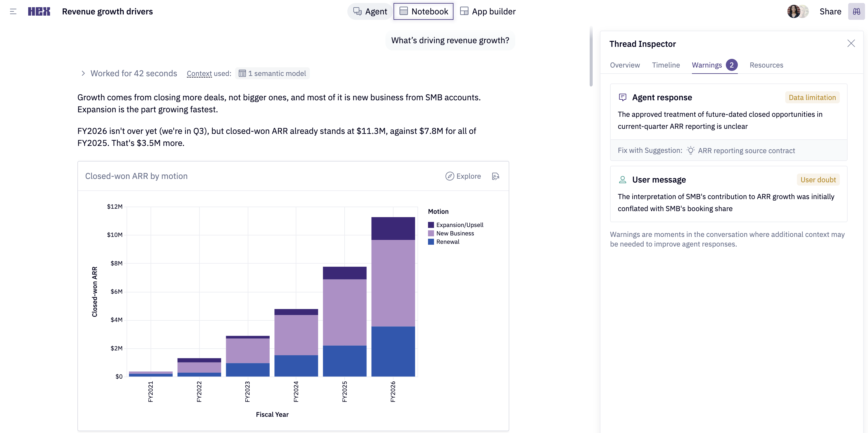Click the User doubt tag
The height and width of the screenshot is (433, 868).
pyautogui.click(x=818, y=180)
